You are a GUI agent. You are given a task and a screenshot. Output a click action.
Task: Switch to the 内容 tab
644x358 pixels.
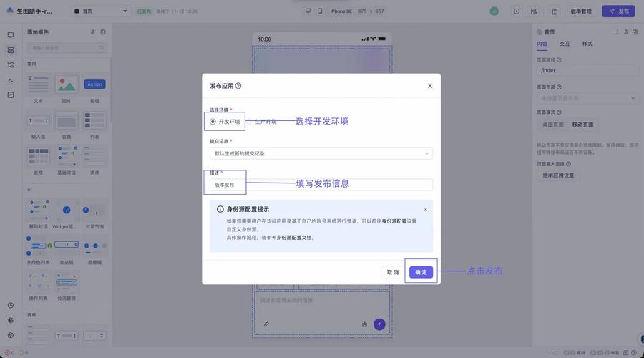pos(542,44)
